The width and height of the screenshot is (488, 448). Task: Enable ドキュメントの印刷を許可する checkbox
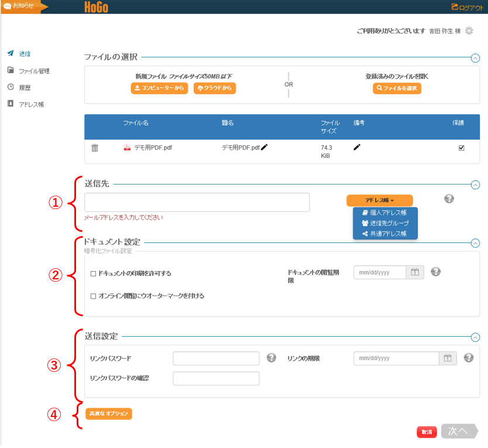coord(94,273)
